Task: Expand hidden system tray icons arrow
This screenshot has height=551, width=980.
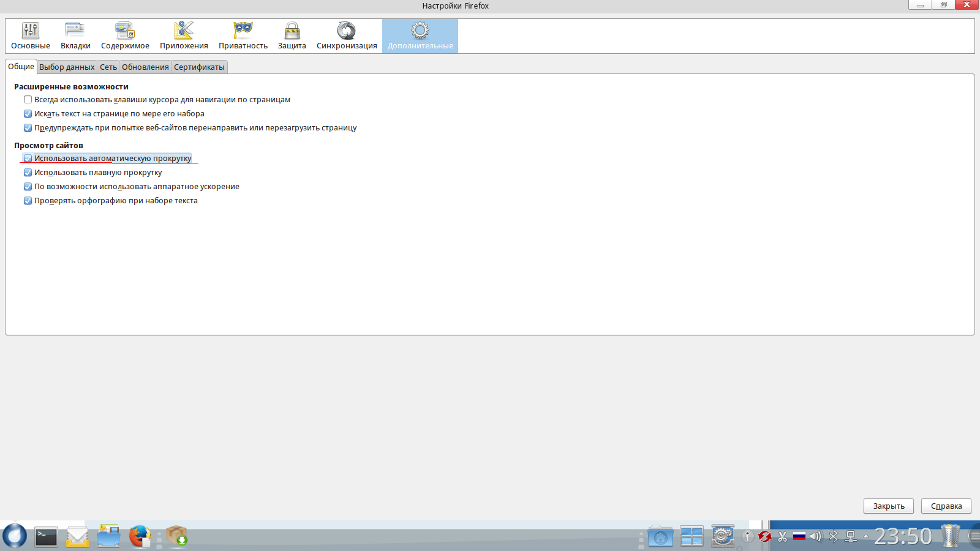Action: 866,536
